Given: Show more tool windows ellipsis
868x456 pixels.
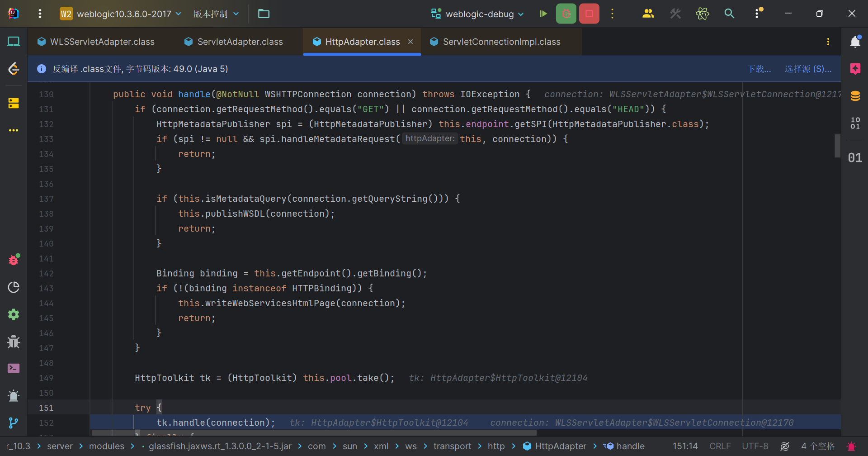Looking at the screenshot, I should [x=14, y=130].
